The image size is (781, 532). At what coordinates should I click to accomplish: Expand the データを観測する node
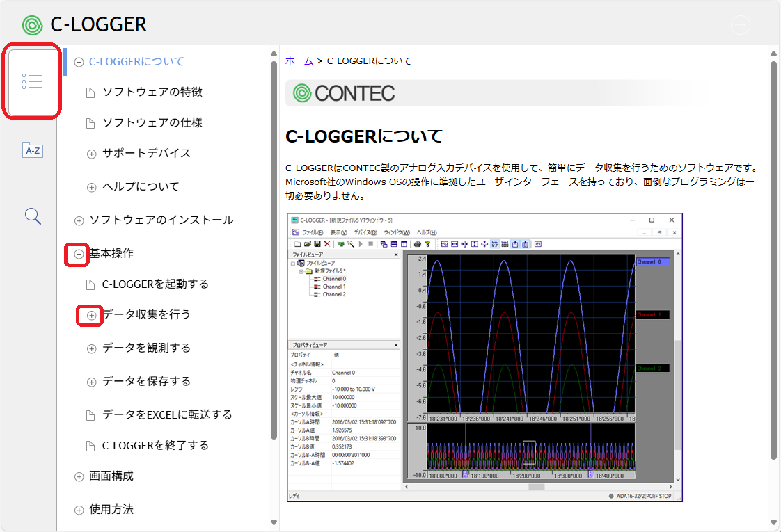point(91,348)
